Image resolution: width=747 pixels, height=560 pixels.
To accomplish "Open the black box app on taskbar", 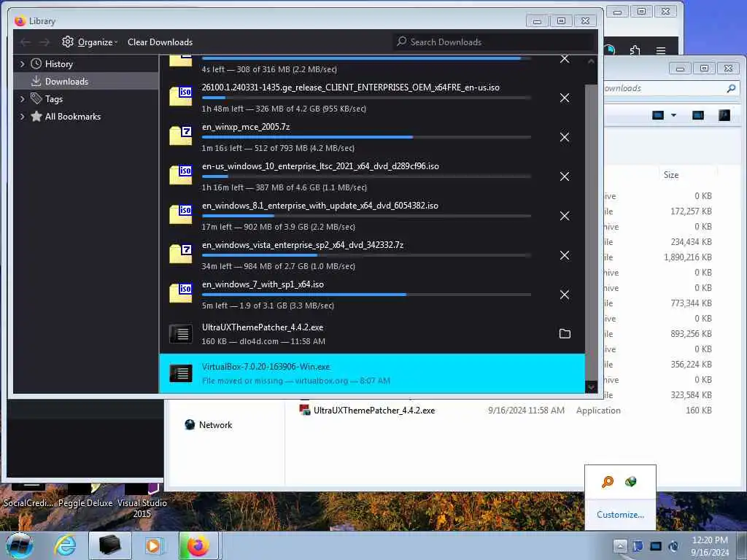I will pyautogui.click(x=109, y=545).
